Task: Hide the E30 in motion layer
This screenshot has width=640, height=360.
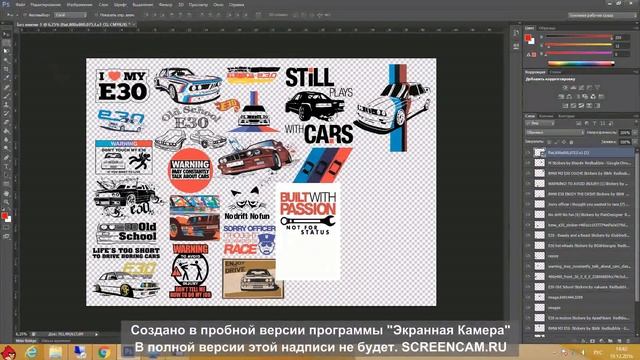Action: click(529, 318)
